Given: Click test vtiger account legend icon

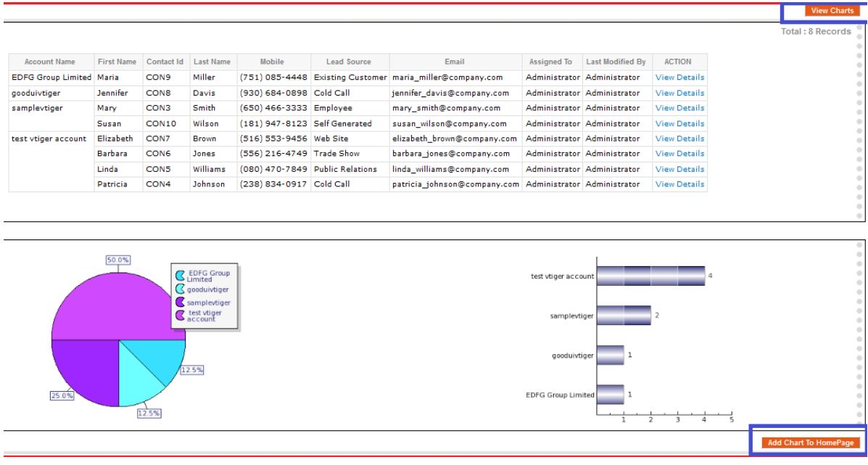Looking at the screenshot, I should coord(180,316).
